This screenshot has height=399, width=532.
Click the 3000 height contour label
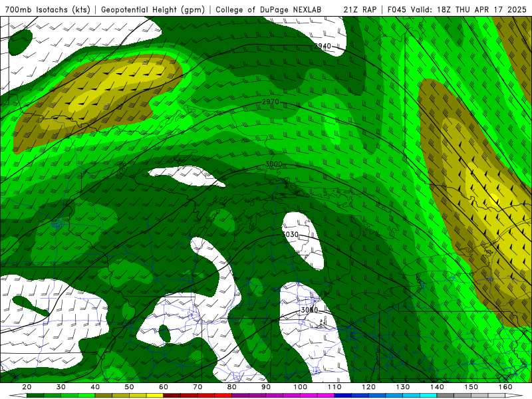coord(273,164)
